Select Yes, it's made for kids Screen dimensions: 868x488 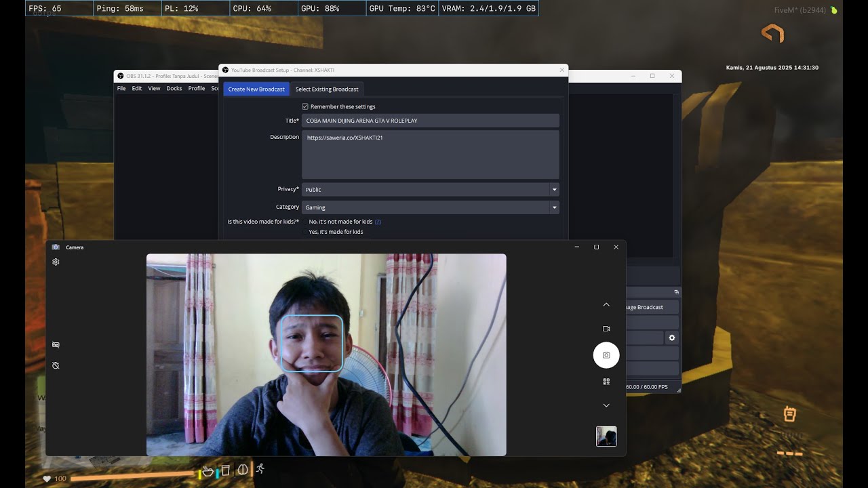click(x=336, y=232)
